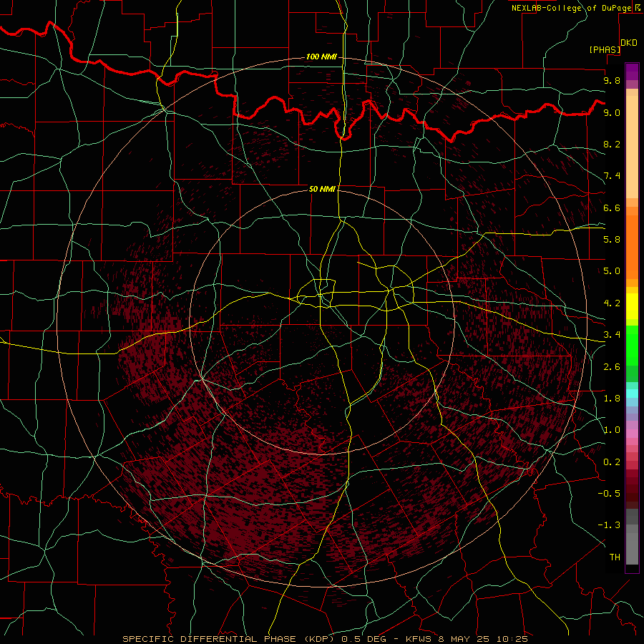The width and height of the screenshot is (644, 644).
Task: Click the Specific Differential Phase KFWS caption
Action: pos(325,639)
